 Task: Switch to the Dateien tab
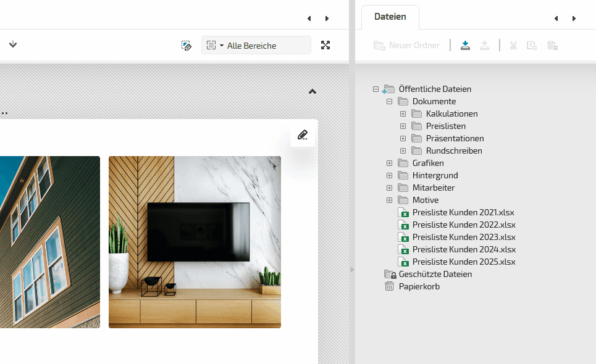point(390,17)
